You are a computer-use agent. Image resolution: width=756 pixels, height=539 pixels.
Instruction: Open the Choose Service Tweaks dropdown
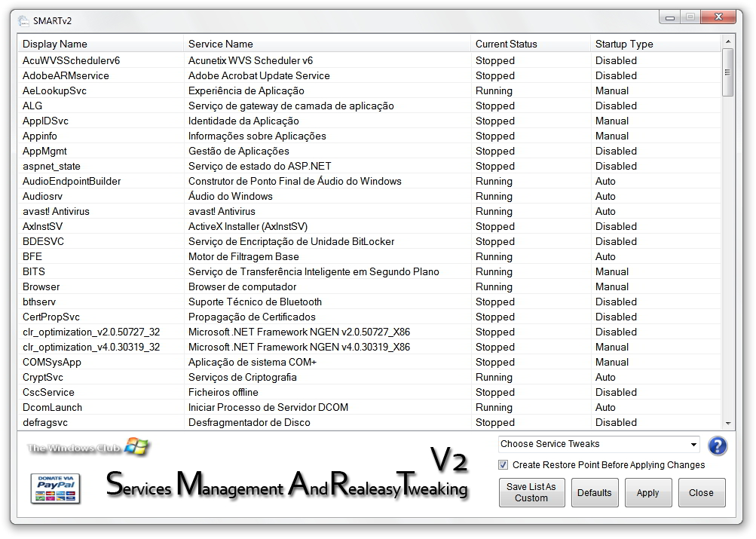(598, 444)
